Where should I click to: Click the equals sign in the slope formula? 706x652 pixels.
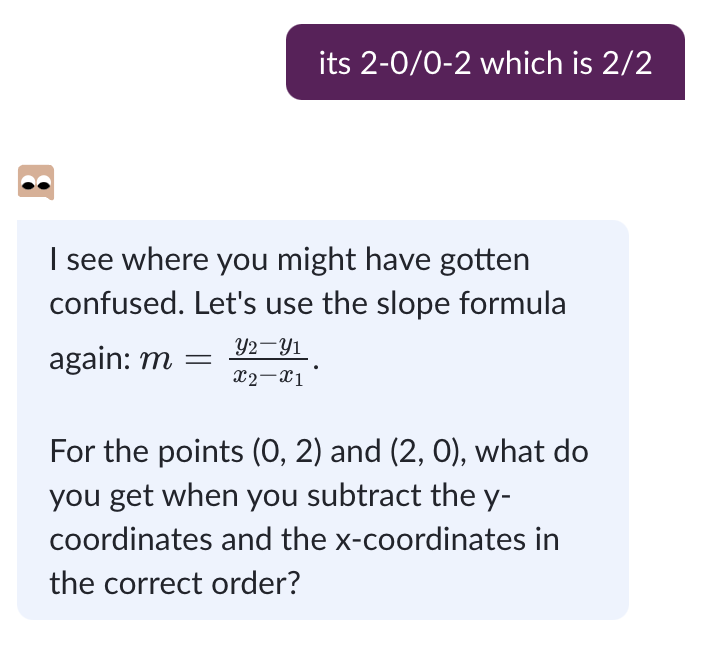pyautogui.click(x=204, y=359)
